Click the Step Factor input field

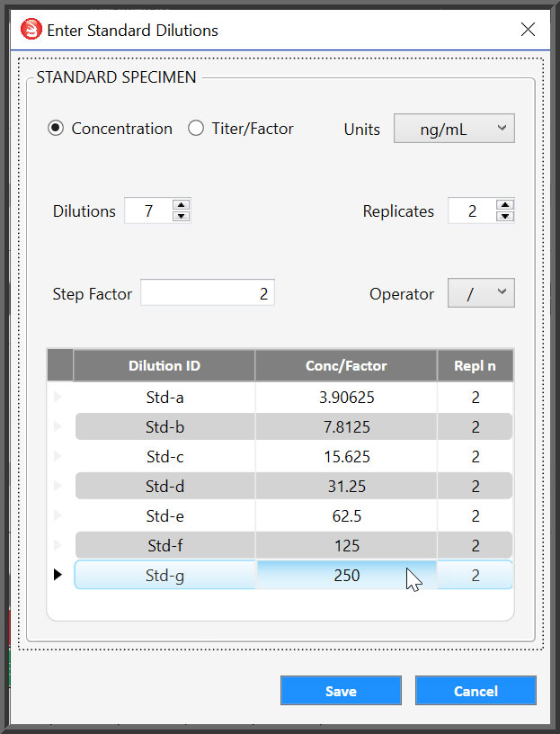[x=208, y=293]
